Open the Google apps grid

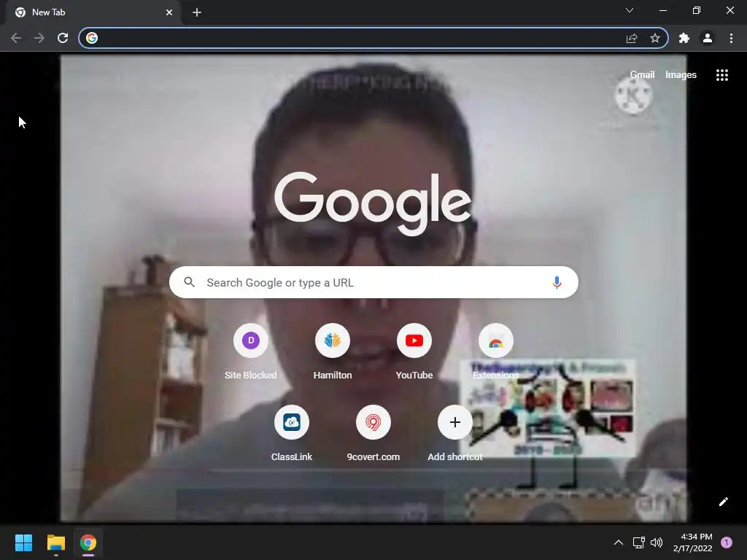click(x=722, y=75)
